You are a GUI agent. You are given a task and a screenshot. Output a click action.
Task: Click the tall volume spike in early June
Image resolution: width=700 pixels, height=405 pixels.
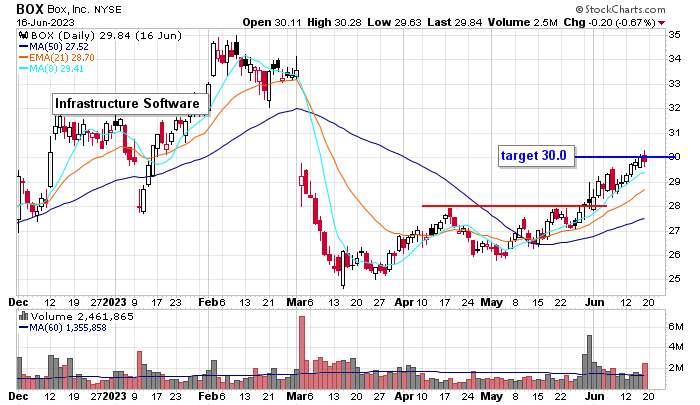(x=589, y=362)
